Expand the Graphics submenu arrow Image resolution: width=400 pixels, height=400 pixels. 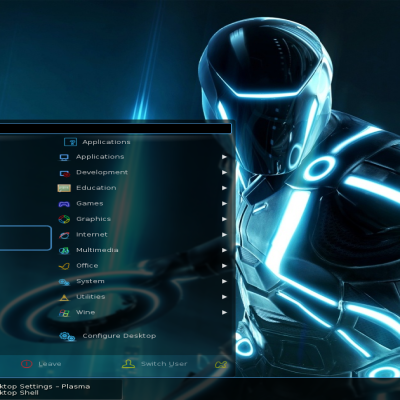point(224,219)
